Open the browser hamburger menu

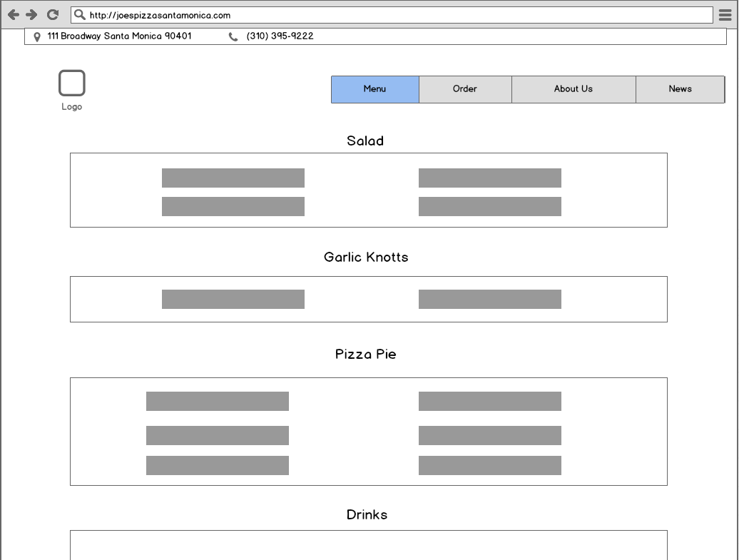pos(725,15)
